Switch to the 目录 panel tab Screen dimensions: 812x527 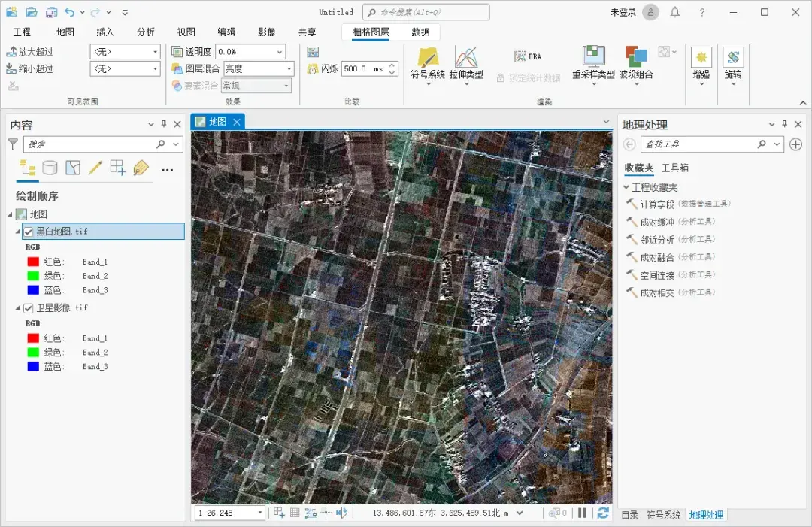point(629,515)
